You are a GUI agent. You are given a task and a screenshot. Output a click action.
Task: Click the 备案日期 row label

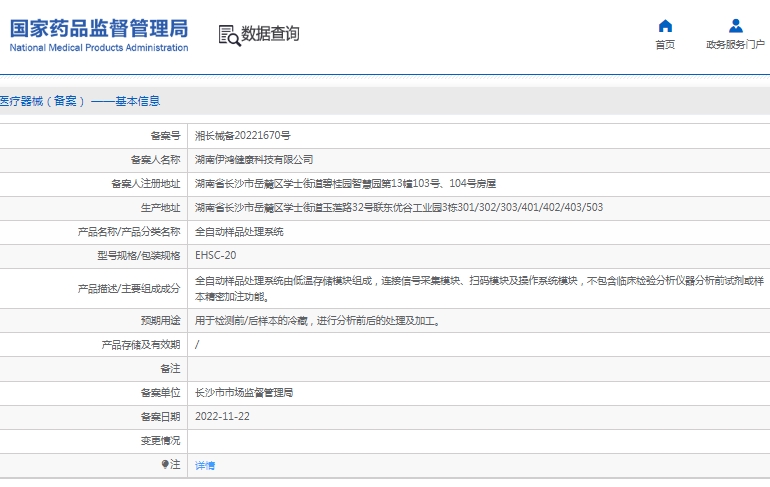[161, 417]
